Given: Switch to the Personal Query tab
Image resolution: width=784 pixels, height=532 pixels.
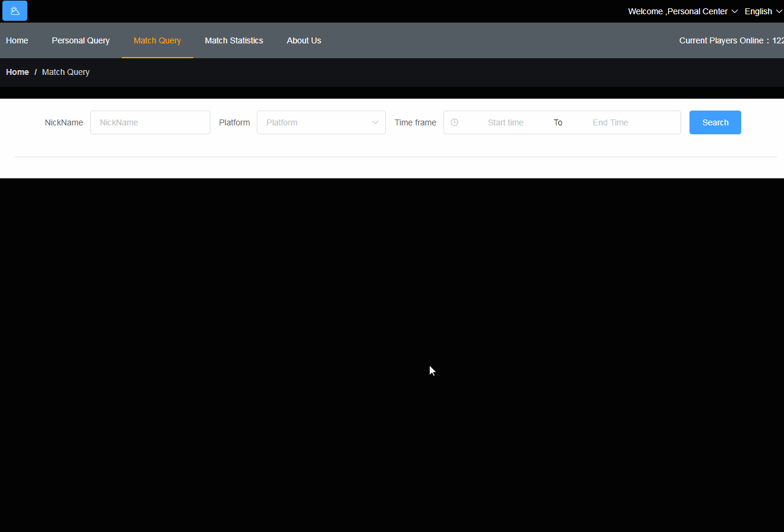Looking at the screenshot, I should point(81,40).
